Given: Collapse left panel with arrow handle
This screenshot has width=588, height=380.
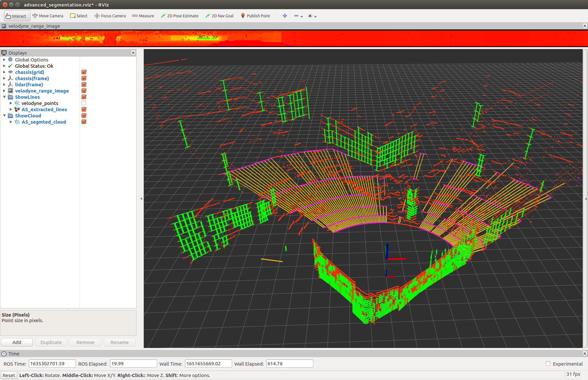Looking at the screenshot, I should pos(141,199).
